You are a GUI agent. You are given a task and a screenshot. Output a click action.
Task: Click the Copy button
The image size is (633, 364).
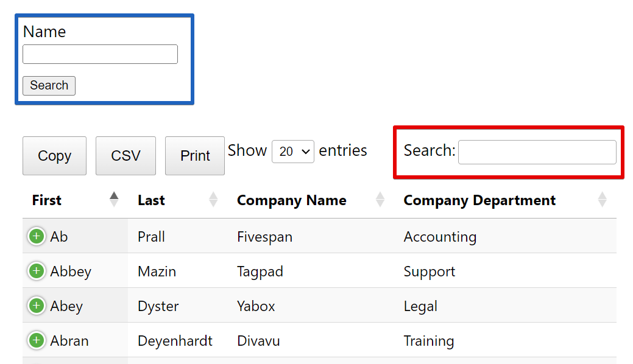click(54, 156)
